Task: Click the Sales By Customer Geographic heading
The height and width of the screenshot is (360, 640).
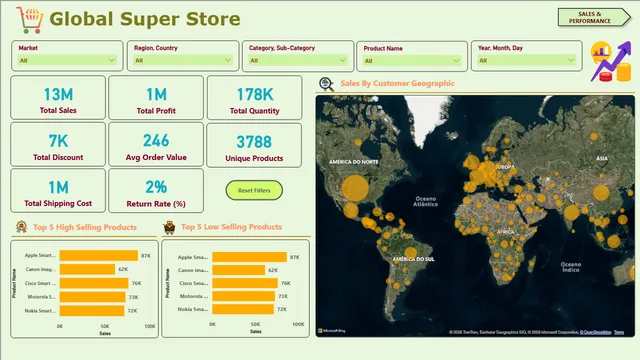Action: (x=397, y=83)
